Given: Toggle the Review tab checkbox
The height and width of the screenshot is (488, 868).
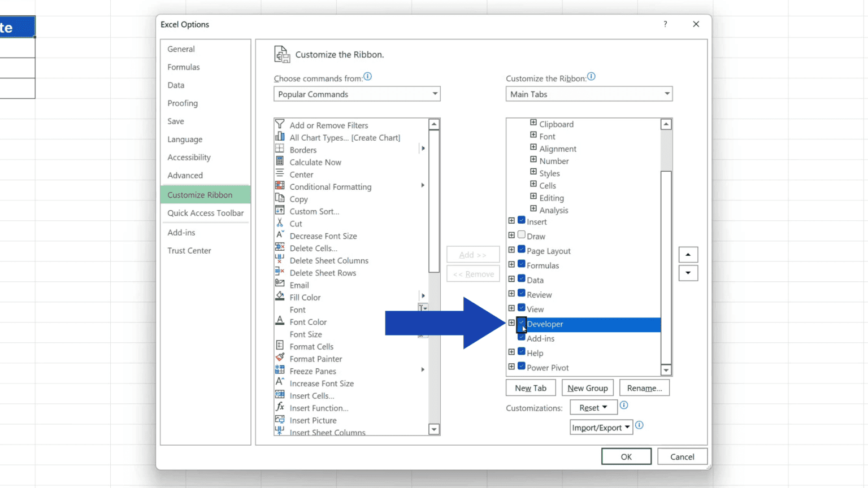Looking at the screenshot, I should [522, 294].
